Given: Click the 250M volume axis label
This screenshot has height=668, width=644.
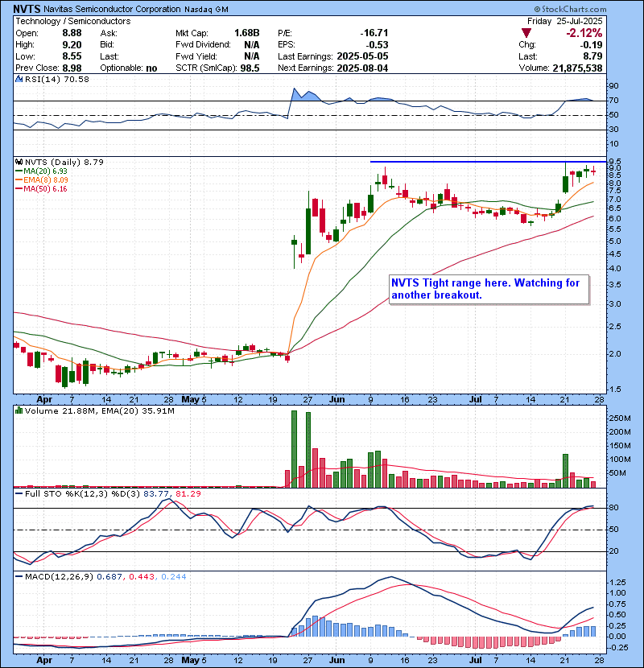Looking at the screenshot, I should [x=620, y=419].
